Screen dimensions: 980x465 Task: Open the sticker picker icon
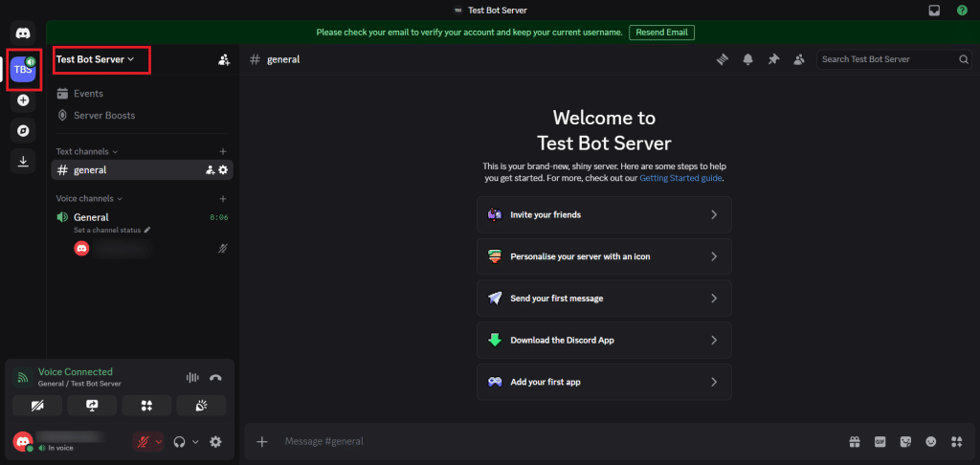[905, 442]
